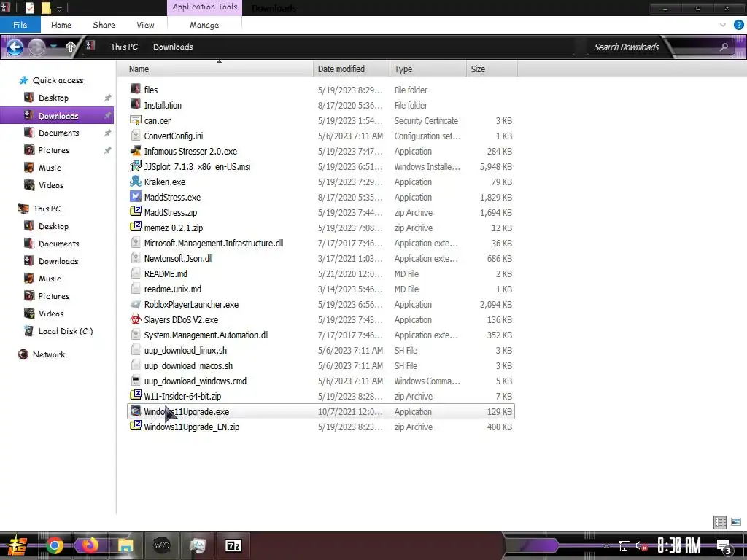
Task: Select the memez-0.2.1.zip archive icon
Action: (136, 227)
